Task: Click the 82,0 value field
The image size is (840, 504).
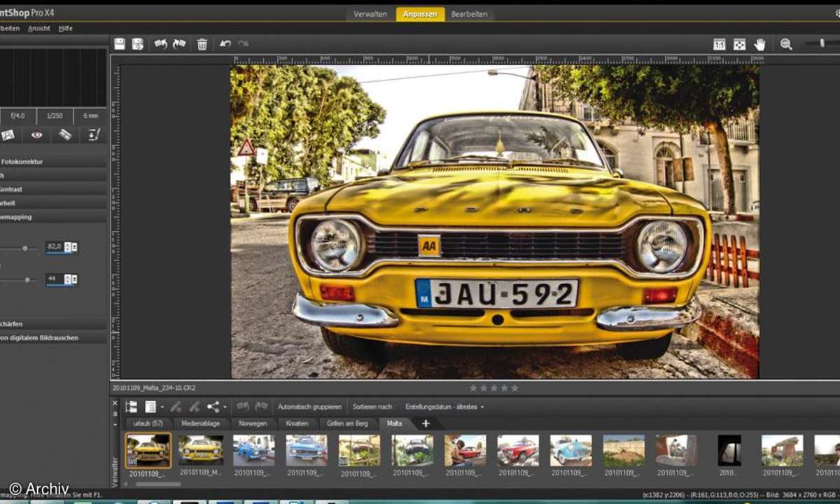Action: click(55, 246)
